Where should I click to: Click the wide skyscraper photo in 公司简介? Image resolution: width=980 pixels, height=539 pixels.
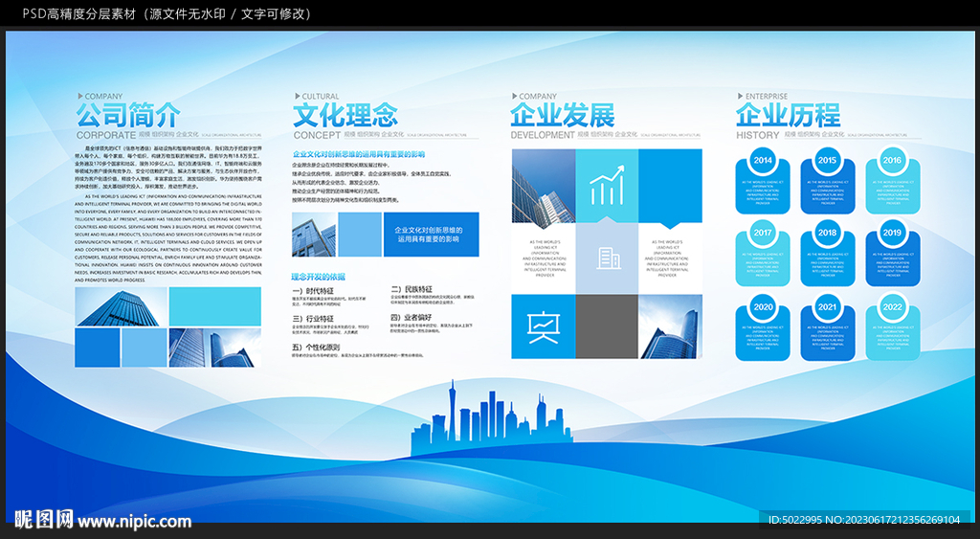click(x=122, y=306)
